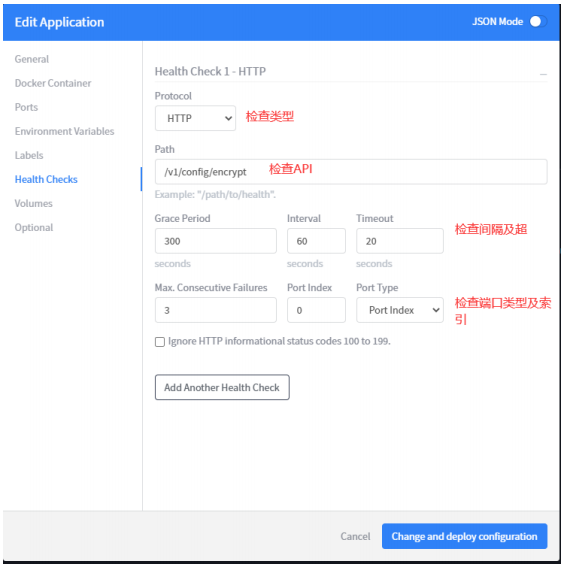Screen dimensions: 566x568
Task: Enable Ignore HTTP informational status codes checkbox
Action: coord(160,342)
